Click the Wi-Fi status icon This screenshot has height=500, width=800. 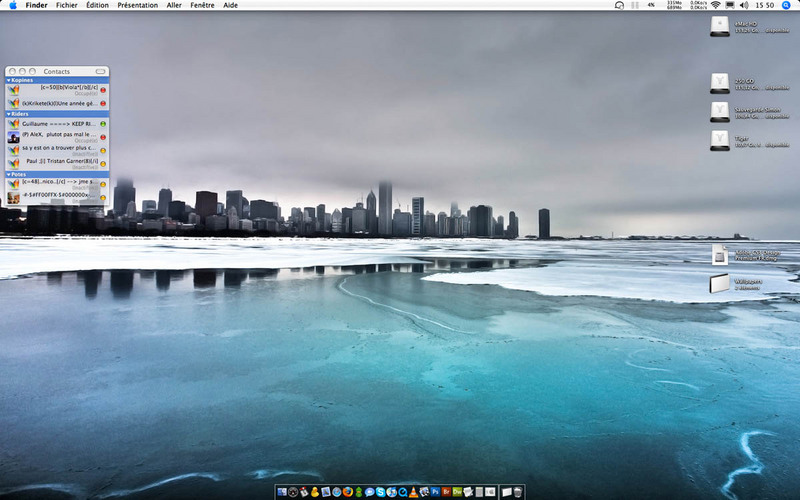coord(715,5)
